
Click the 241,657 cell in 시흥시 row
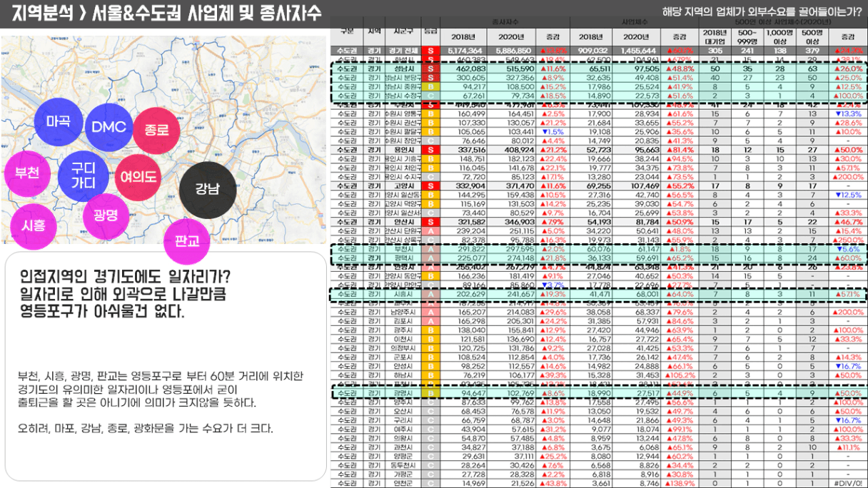coord(513,293)
